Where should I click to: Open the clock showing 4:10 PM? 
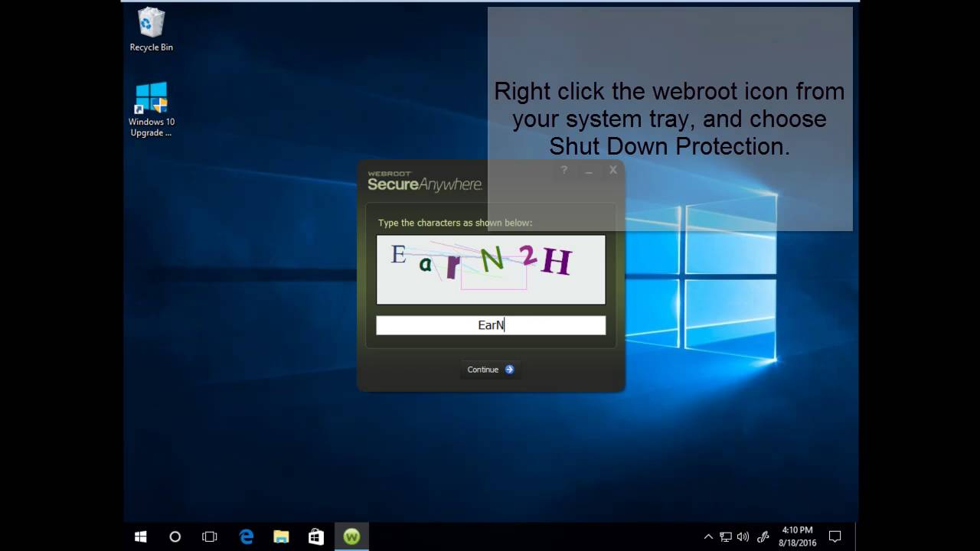tap(798, 536)
